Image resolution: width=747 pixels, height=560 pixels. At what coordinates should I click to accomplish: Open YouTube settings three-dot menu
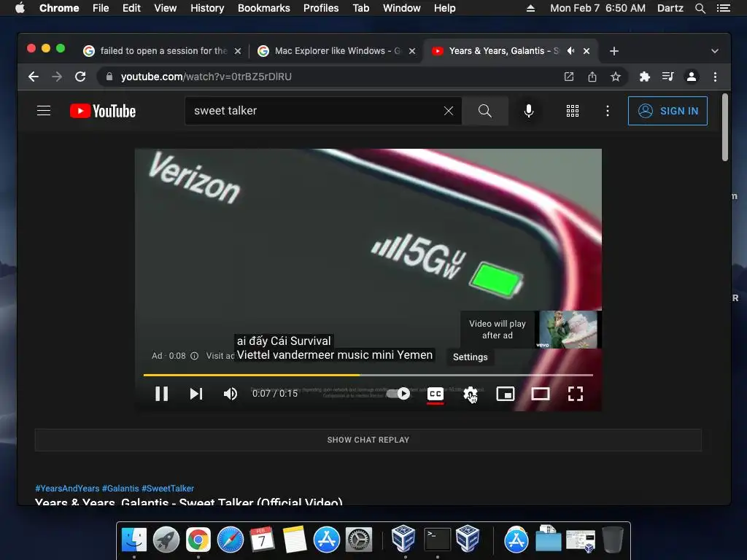pos(608,111)
